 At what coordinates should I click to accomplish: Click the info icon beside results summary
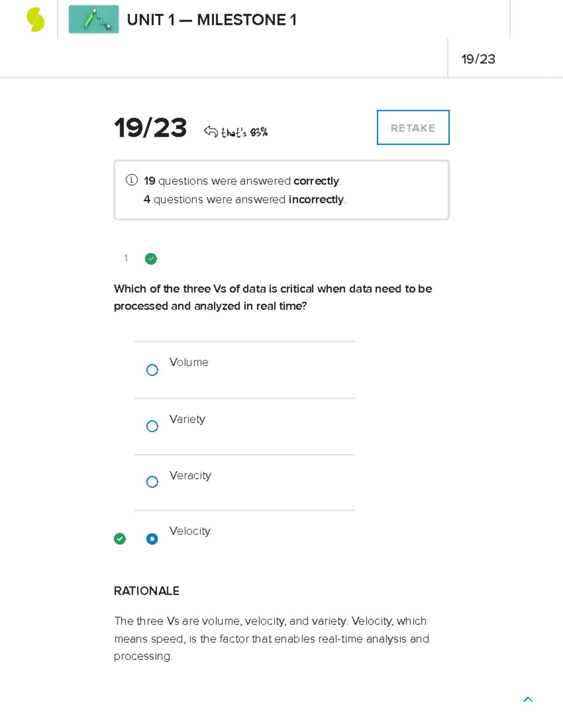(132, 180)
